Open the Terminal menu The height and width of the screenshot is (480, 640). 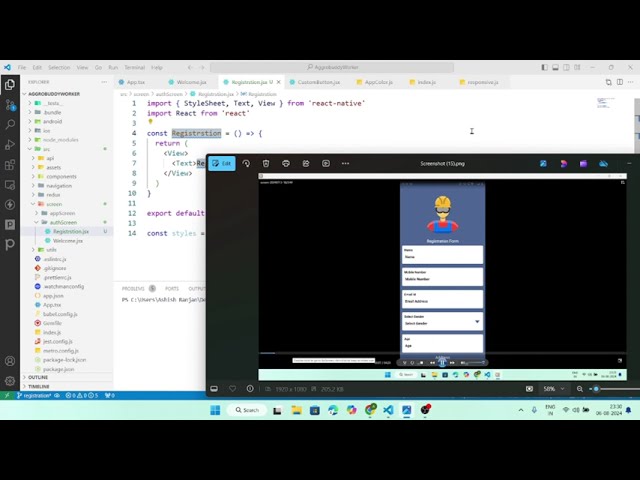135,67
